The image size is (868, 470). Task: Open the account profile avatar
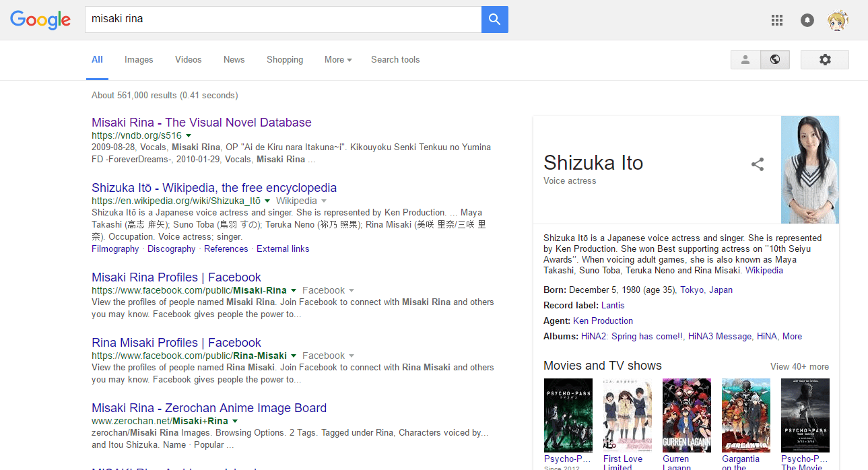point(838,20)
